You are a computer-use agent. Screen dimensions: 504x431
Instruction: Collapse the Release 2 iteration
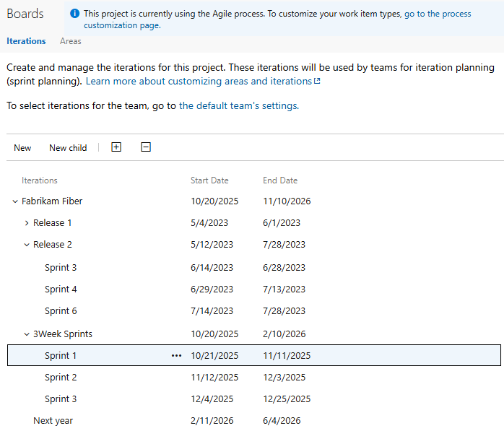click(27, 245)
